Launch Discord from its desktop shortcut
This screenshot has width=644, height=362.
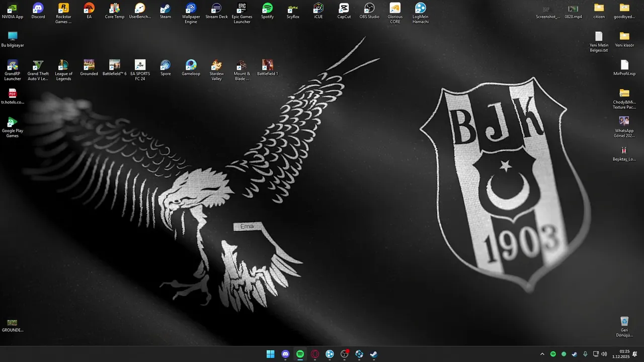point(38,11)
